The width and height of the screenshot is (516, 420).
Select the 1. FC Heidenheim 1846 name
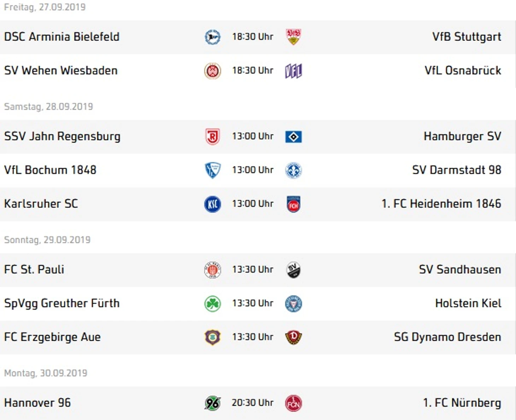pyautogui.click(x=441, y=204)
